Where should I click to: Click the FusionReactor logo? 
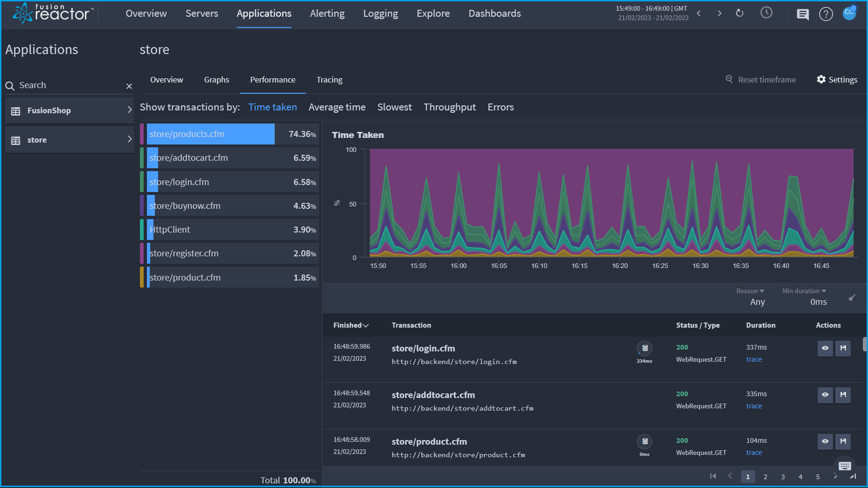tap(53, 13)
